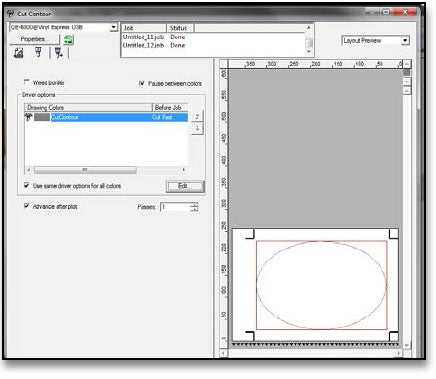Click the plotter preview icon below Properties
The height and width of the screenshot is (379, 436).
coord(19,53)
